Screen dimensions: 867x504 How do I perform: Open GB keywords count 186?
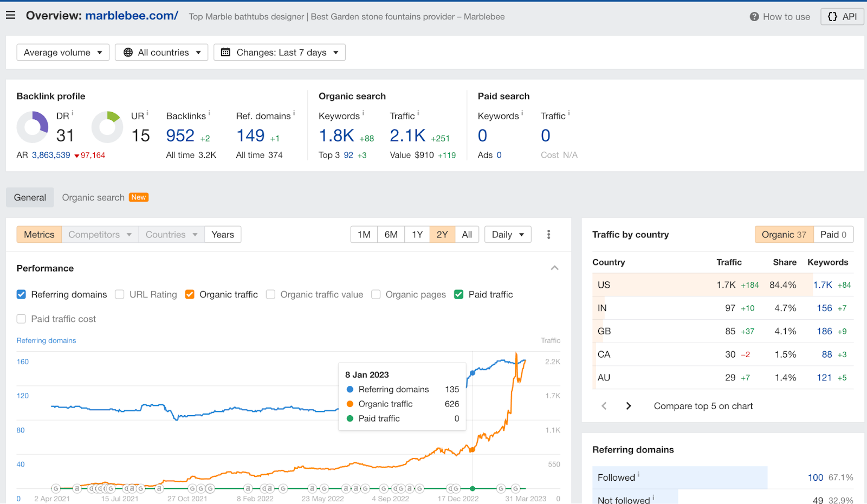tap(825, 331)
